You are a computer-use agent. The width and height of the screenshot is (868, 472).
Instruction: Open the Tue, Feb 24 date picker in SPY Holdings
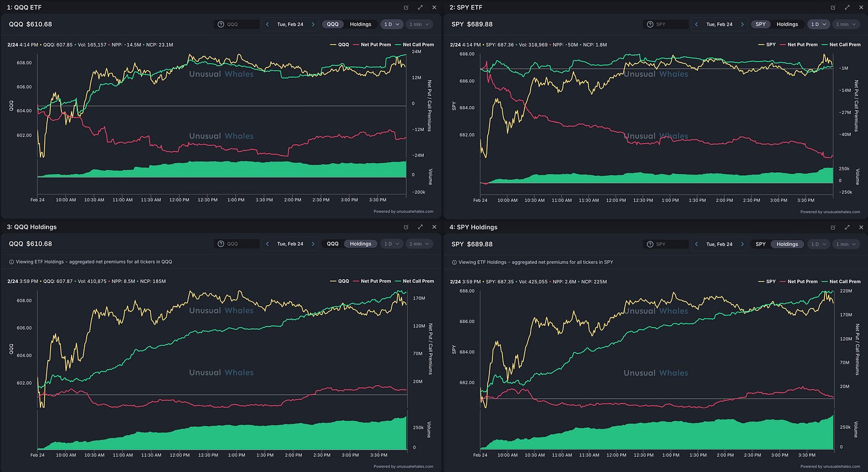(720, 244)
